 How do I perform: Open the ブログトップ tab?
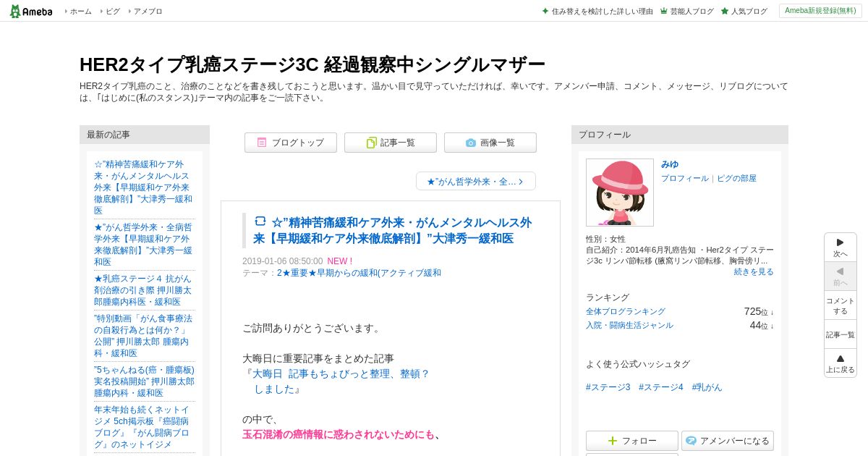tap(291, 143)
